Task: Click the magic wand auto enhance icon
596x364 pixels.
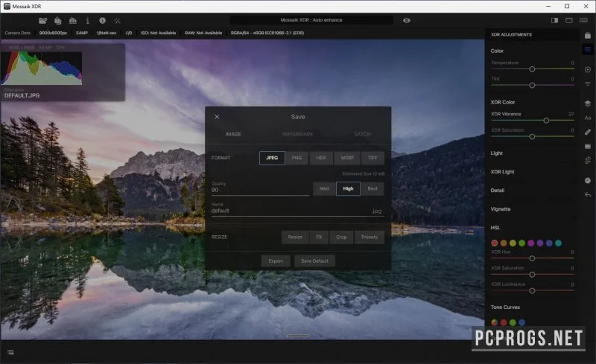Action: [117, 21]
